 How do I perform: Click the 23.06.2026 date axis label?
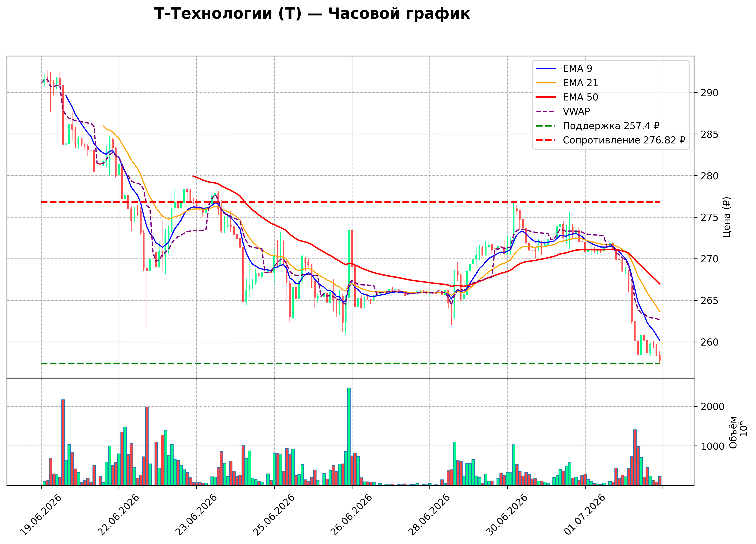click(x=196, y=515)
